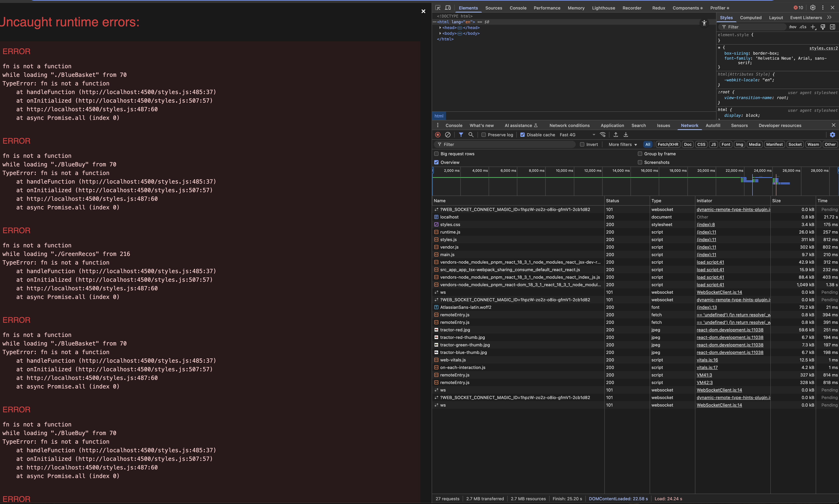The width and height of the screenshot is (839, 504).
Task: Switch to the Sources tab
Action: (494, 8)
